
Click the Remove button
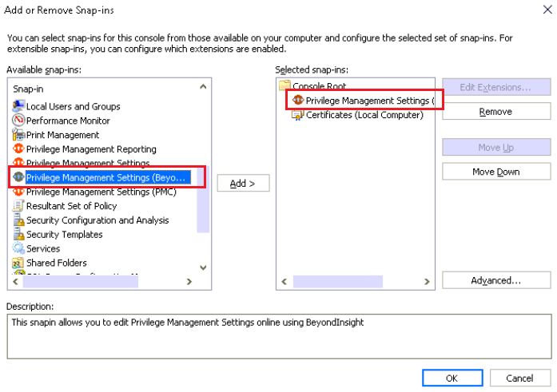pos(496,112)
